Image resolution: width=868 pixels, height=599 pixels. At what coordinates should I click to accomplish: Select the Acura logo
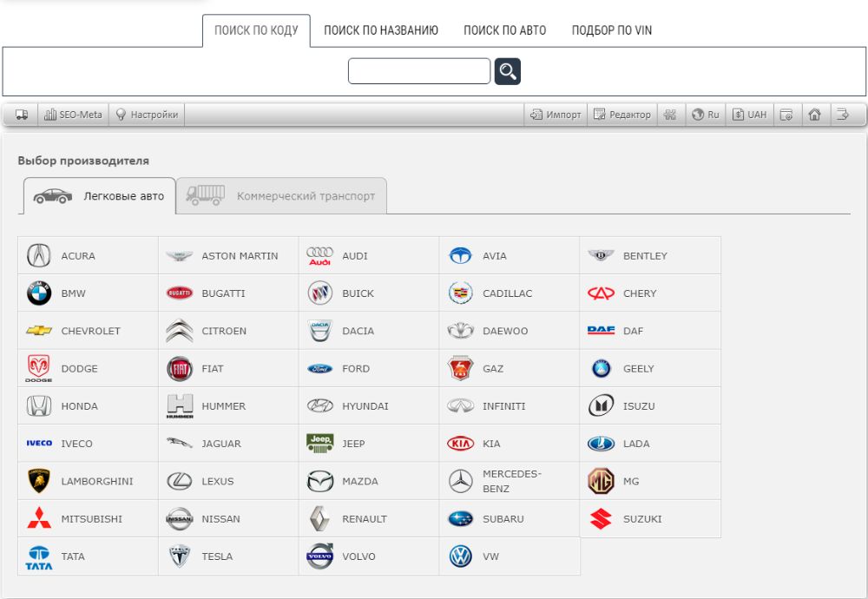39,255
